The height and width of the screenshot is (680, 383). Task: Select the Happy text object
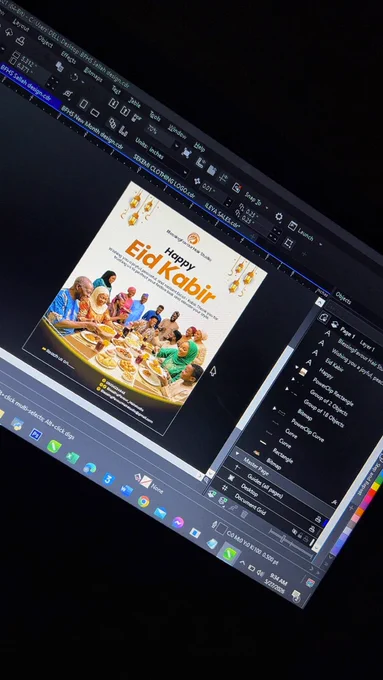326,373
